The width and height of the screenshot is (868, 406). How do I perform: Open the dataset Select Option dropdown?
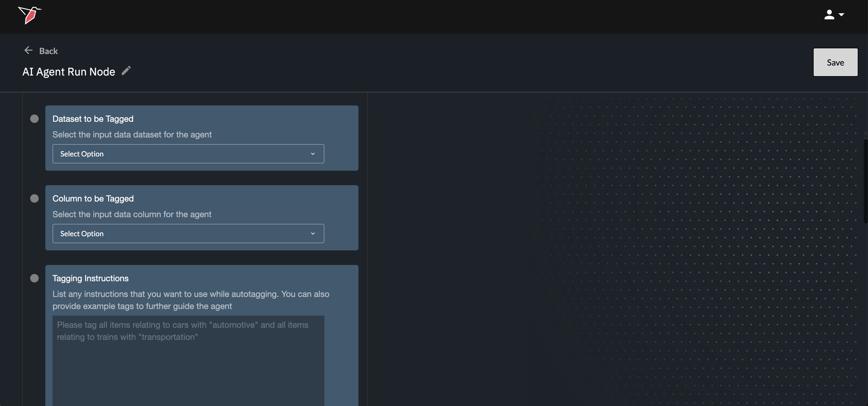click(x=188, y=154)
